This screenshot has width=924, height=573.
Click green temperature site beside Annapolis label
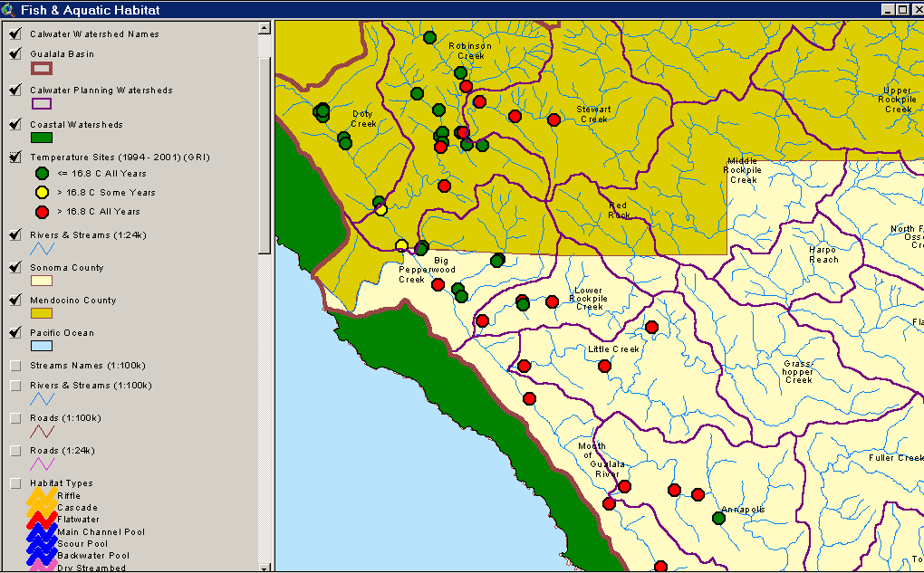pos(718,518)
